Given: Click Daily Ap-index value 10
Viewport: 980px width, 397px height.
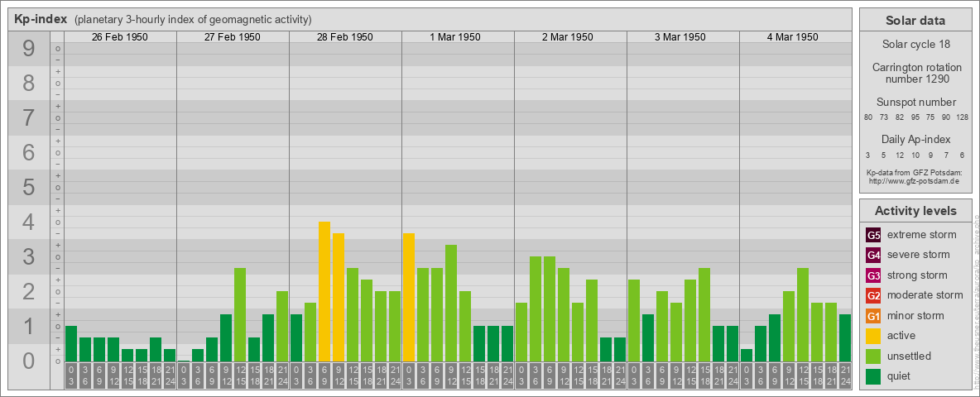Looking at the screenshot, I should 915,155.
